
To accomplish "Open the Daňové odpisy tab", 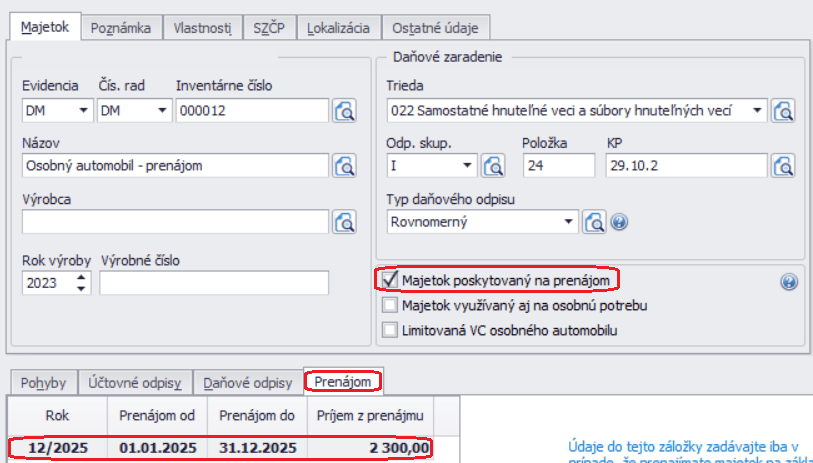I will (248, 382).
